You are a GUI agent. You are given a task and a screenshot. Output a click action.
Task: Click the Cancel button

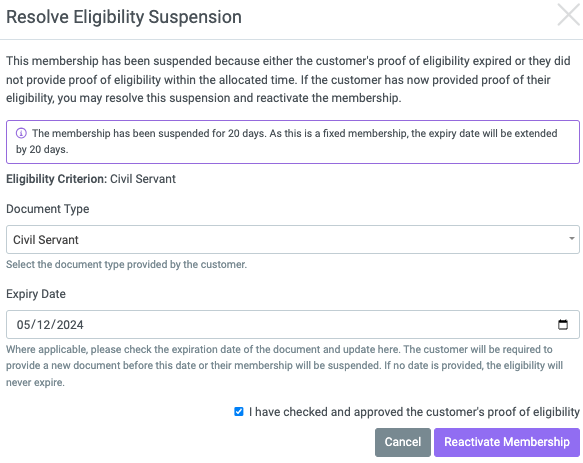[403, 442]
